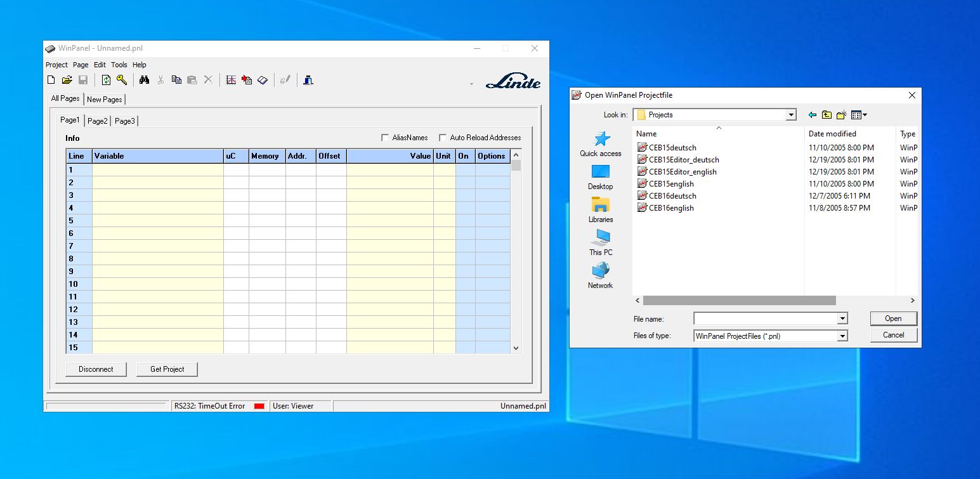
Task: Open the Tools menu
Action: click(x=119, y=65)
